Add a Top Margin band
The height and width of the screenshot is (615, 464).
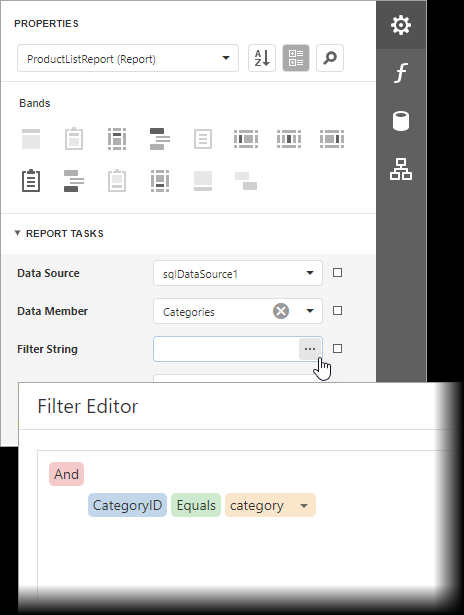click(31, 139)
